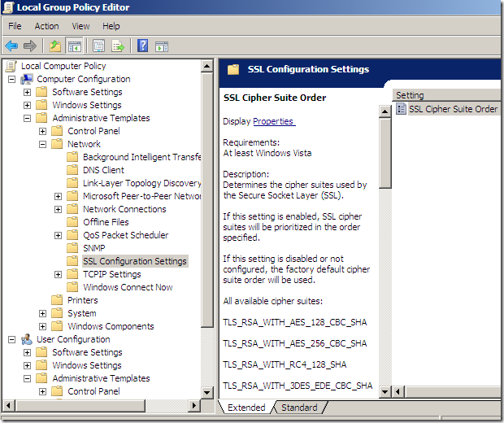The height and width of the screenshot is (423, 504).
Task: Switch to the Extended tab
Action: point(246,408)
